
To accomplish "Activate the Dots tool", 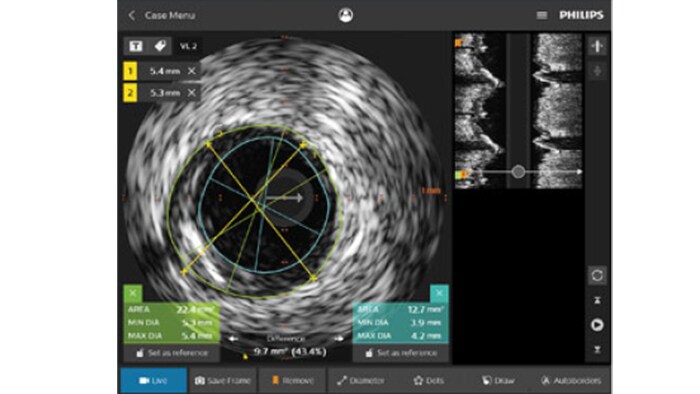I will click(429, 381).
